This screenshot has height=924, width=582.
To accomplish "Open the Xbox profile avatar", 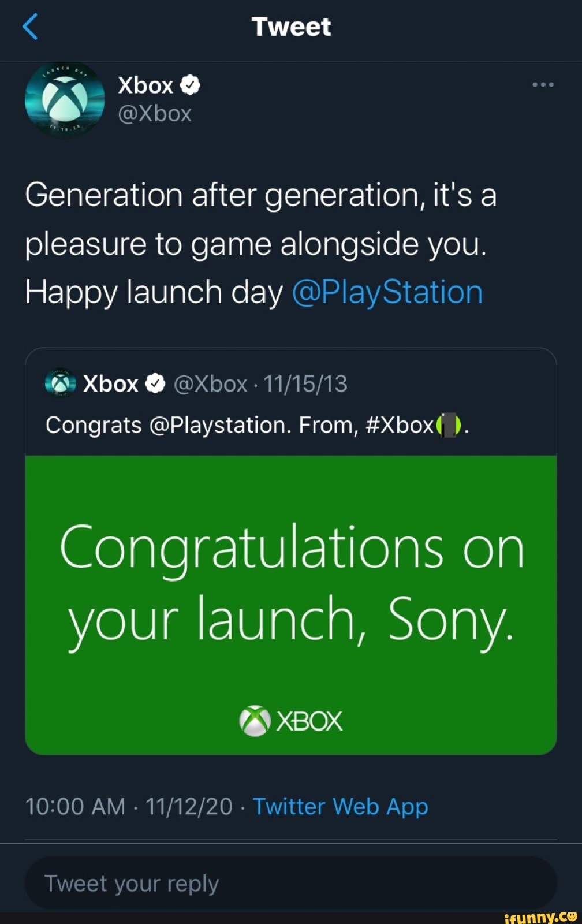I will pyautogui.click(x=64, y=100).
